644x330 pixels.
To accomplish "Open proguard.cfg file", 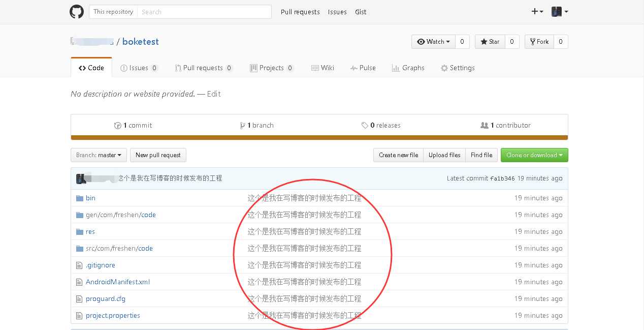I will (x=106, y=299).
